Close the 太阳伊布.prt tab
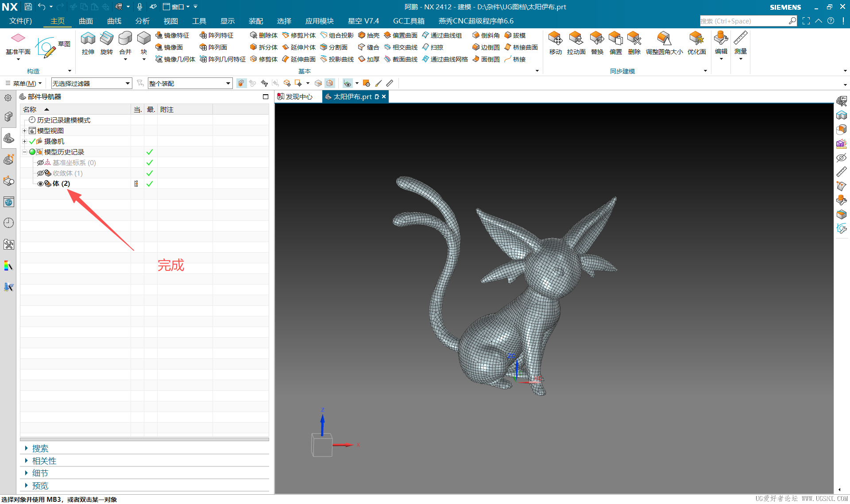850x504 pixels. [x=384, y=96]
